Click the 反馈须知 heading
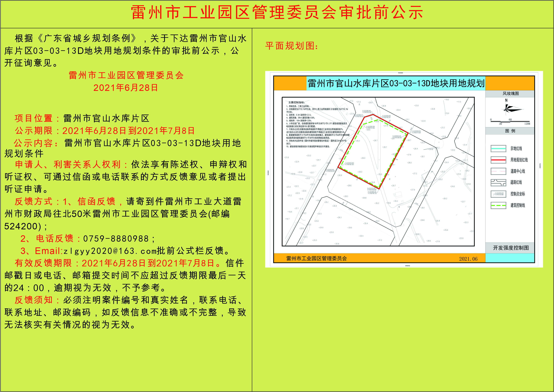554x392 pixels. (x=37, y=300)
